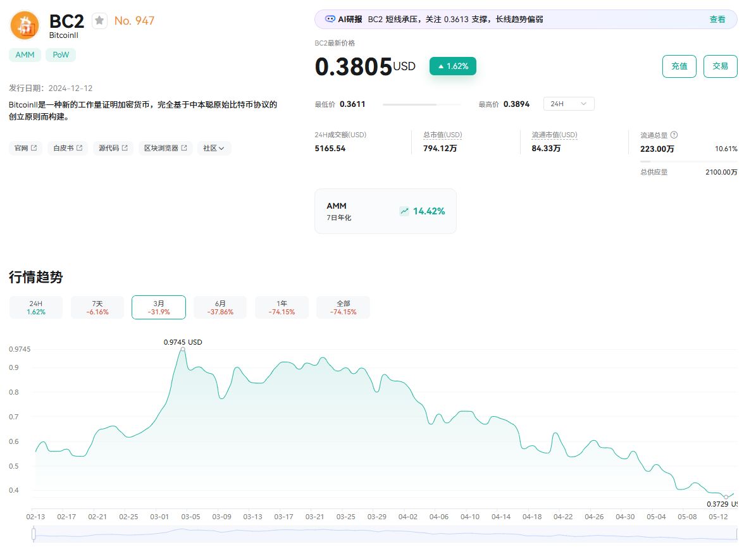Click the 03-17 date on chart axis

(283, 517)
